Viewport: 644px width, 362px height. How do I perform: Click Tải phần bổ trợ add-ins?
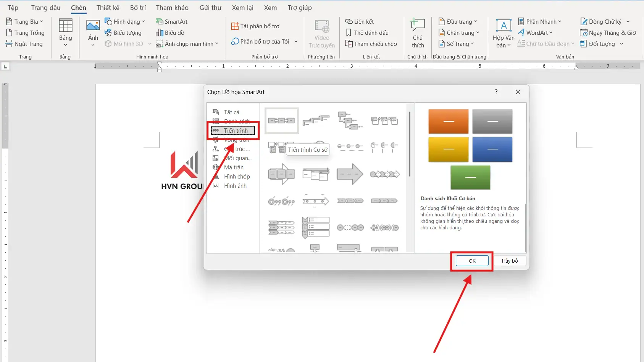[x=255, y=26]
